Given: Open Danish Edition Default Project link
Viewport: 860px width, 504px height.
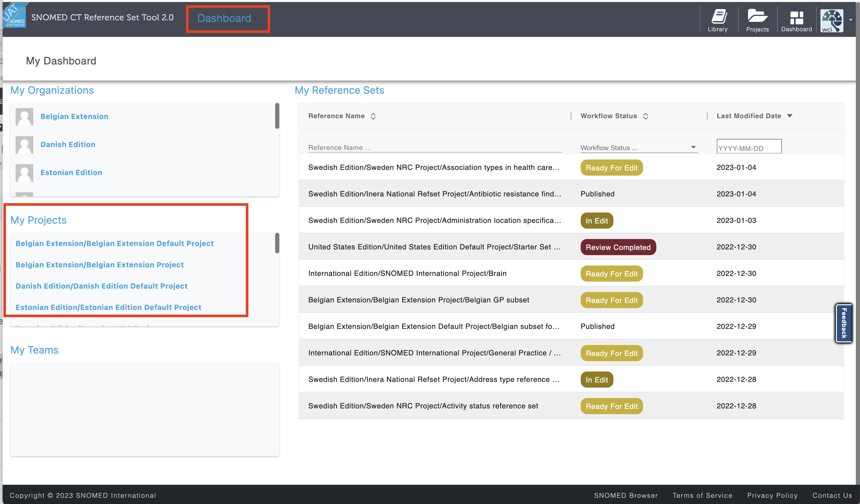Looking at the screenshot, I should [101, 286].
